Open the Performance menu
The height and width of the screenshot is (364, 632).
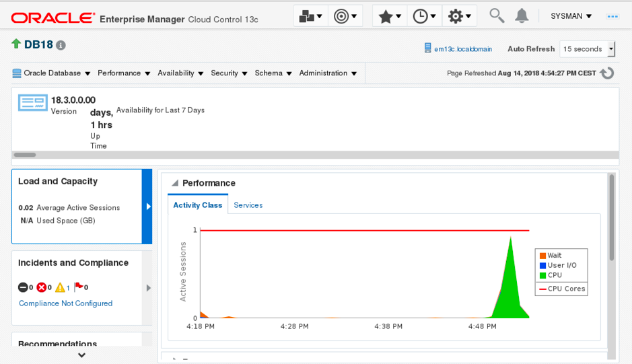coord(124,73)
